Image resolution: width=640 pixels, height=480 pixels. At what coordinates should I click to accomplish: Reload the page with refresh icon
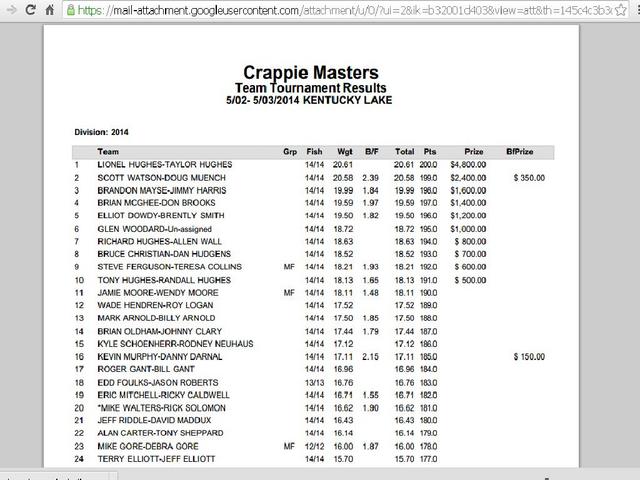30,10
